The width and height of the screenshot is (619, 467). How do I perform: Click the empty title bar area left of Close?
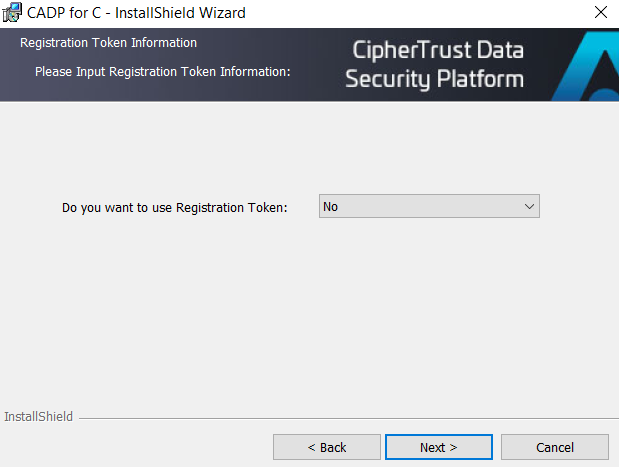(420, 13)
